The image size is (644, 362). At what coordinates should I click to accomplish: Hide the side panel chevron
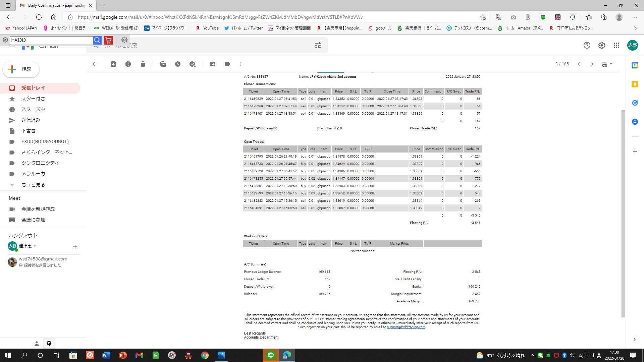click(x=634, y=339)
